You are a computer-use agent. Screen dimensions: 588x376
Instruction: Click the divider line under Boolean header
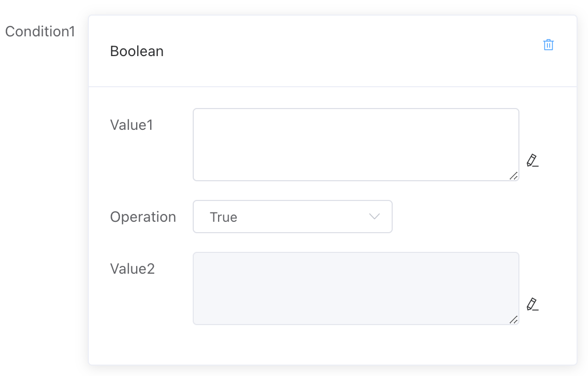pyautogui.click(x=332, y=86)
